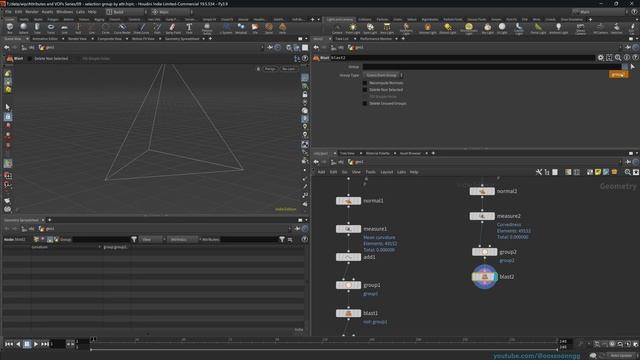Select the Platonic Solids shelf tool
The height and width of the screenshot is (360, 640).
tap(207, 28)
